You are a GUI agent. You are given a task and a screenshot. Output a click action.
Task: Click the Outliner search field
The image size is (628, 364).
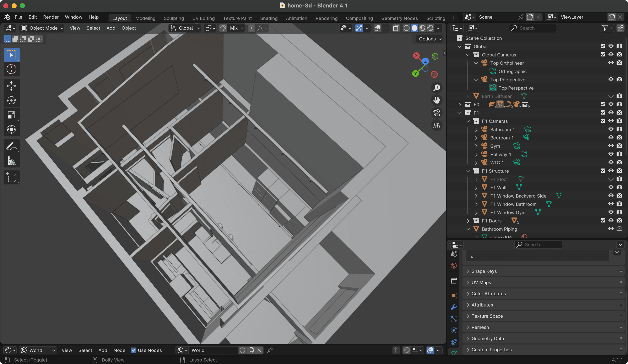click(533, 28)
